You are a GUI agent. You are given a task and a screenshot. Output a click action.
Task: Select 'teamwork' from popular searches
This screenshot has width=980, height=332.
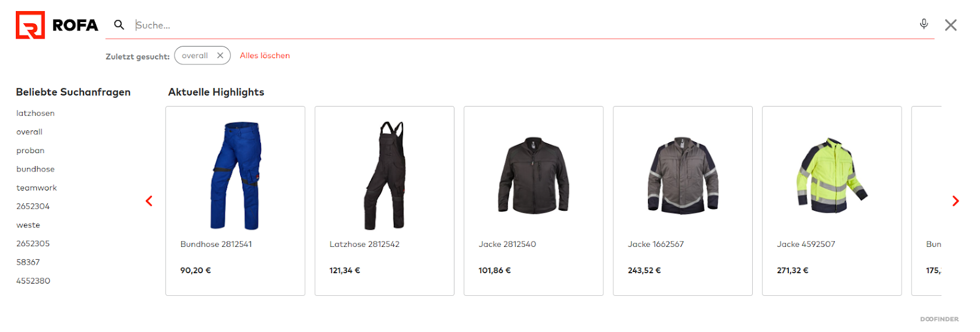37,188
